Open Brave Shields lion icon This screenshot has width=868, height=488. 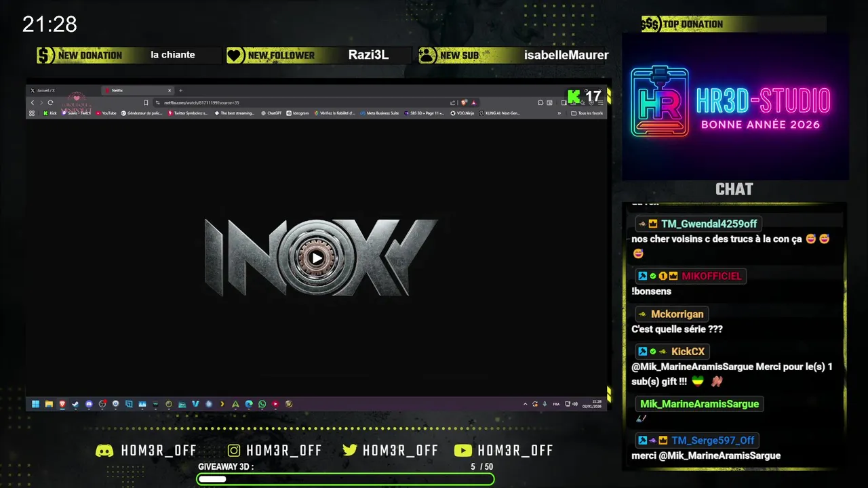point(464,102)
